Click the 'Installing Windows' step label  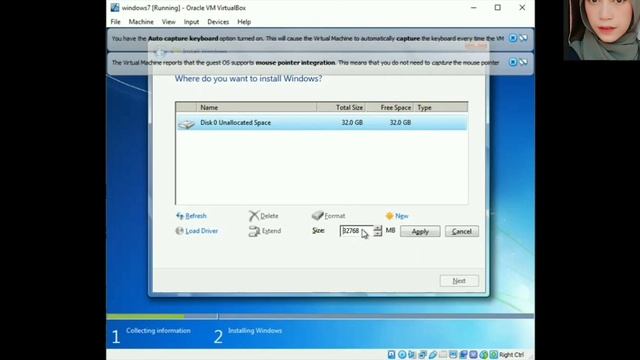click(x=255, y=331)
